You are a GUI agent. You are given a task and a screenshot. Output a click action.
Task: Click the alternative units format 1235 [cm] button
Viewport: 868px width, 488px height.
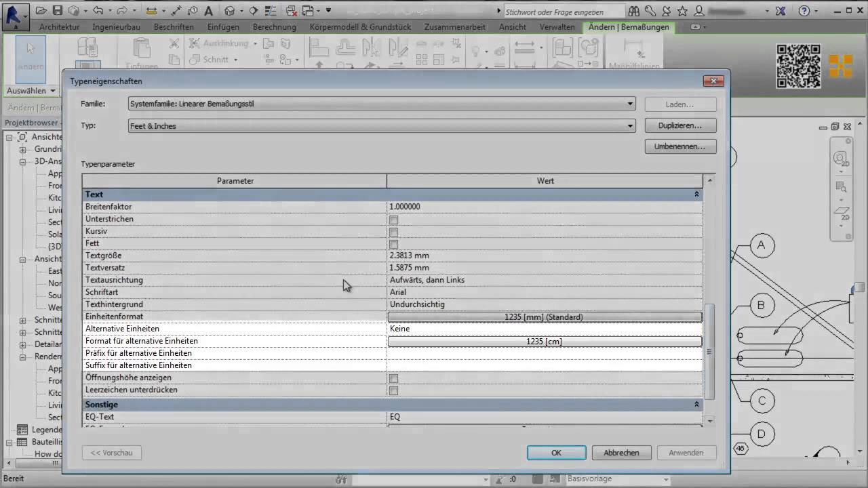545,341
